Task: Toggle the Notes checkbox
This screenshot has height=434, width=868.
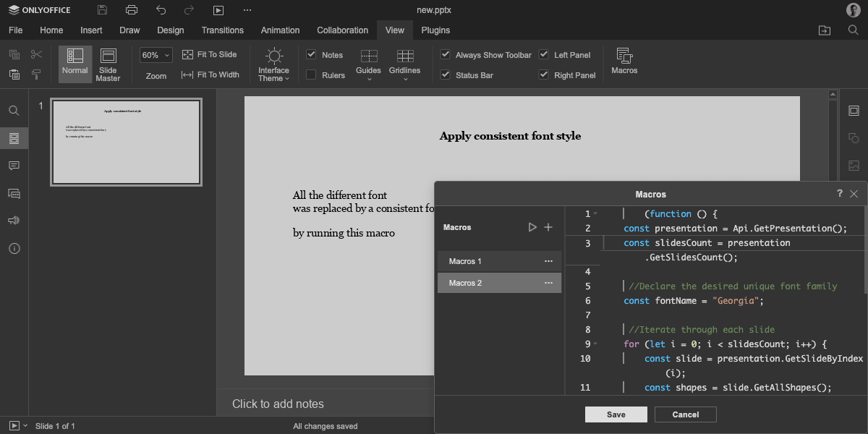Action: (x=311, y=55)
